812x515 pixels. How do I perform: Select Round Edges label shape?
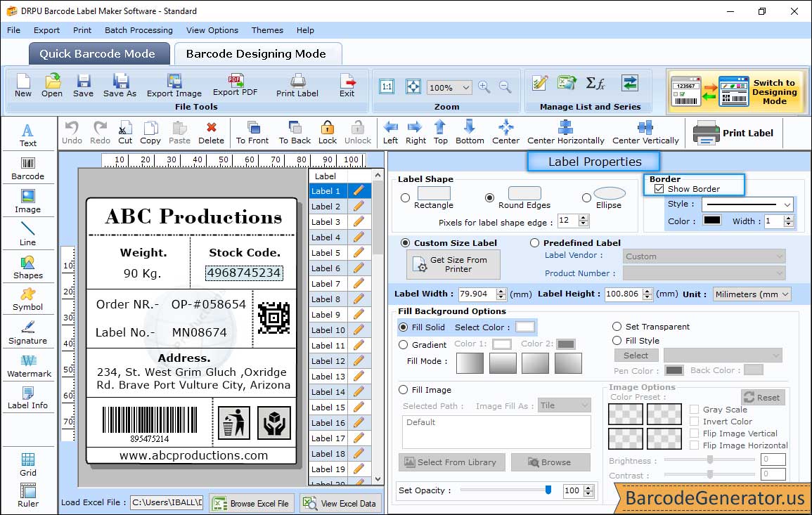click(x=489, y=197)
